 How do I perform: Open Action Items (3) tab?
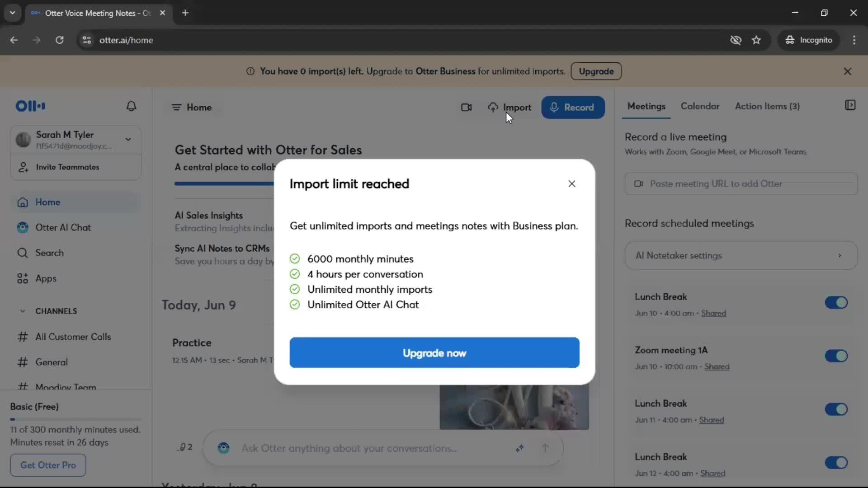point(767,106)
